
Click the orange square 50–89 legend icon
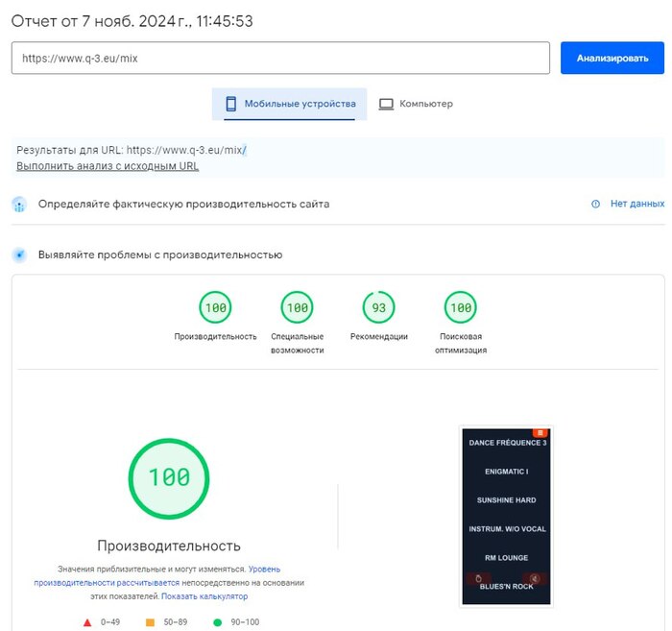pyautogui.click(x=150, y=622)
